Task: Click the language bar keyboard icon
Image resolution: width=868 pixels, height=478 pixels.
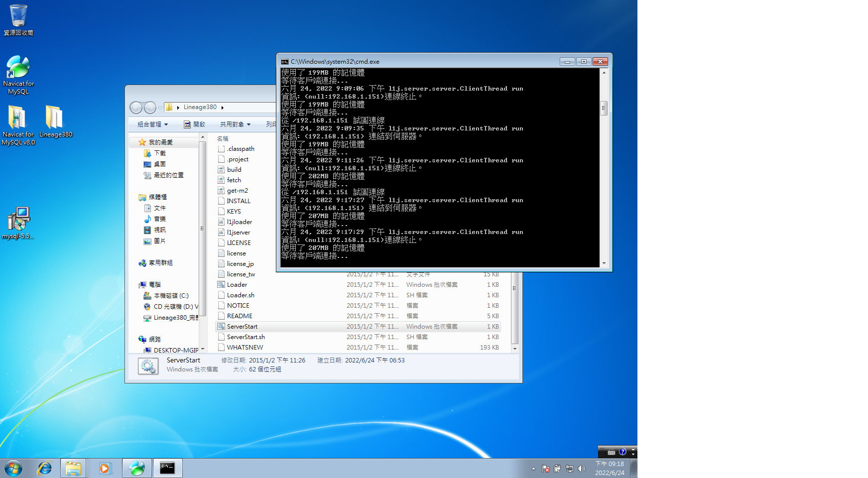Action: [x=612, y=452]
